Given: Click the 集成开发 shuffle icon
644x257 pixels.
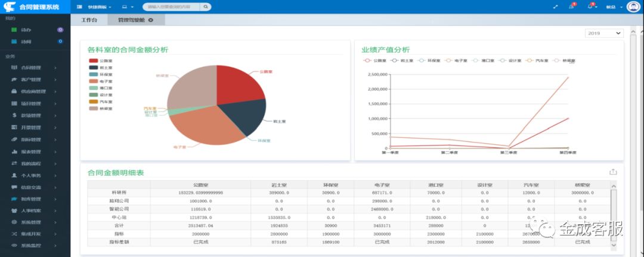Looking at the screenshot, I should (14, 234).
